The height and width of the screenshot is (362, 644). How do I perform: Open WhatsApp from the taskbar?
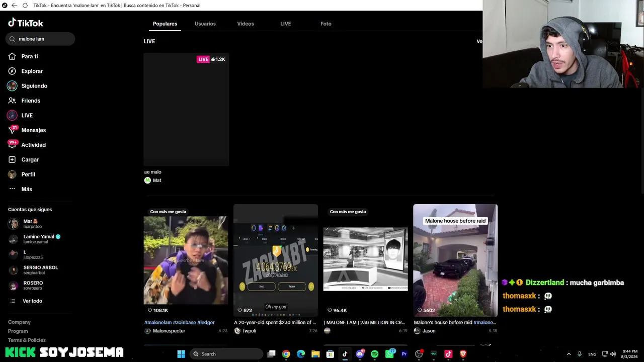[x=389, y=354]
